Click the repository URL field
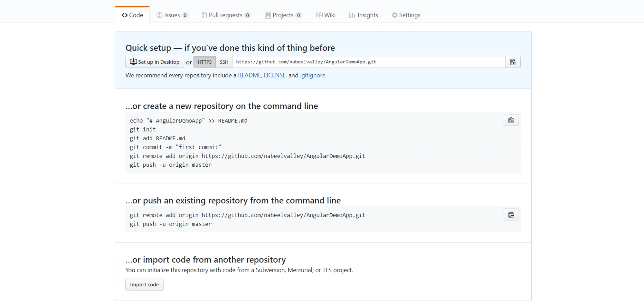The width and height of the screenshot is (644, 306). pyautogui.click(x=369, y=62)
